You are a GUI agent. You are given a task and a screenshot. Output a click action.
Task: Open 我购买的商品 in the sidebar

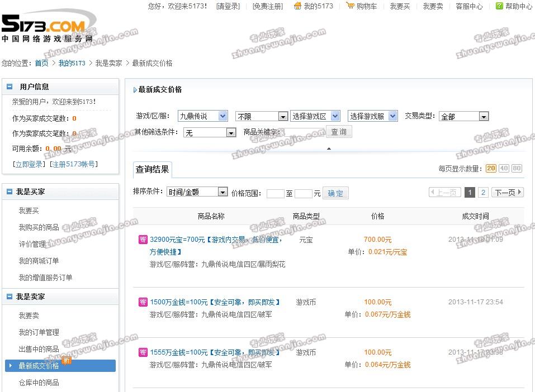(x=39, y=227)
